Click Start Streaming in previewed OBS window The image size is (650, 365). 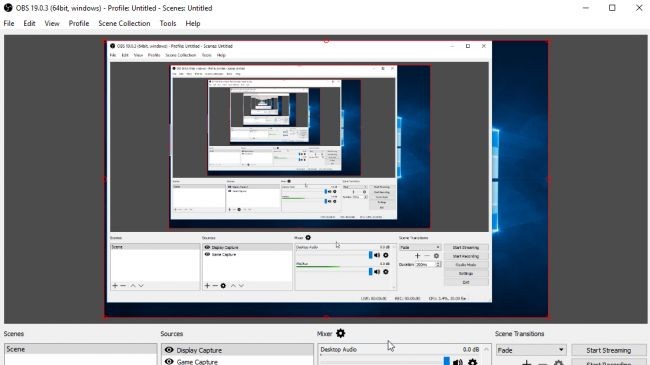466,247
